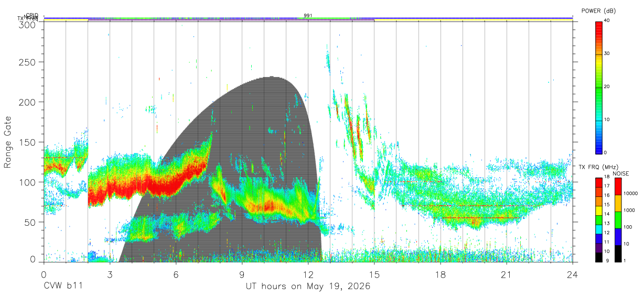Click the Range Gate y-axis label

tap(8, 142)
